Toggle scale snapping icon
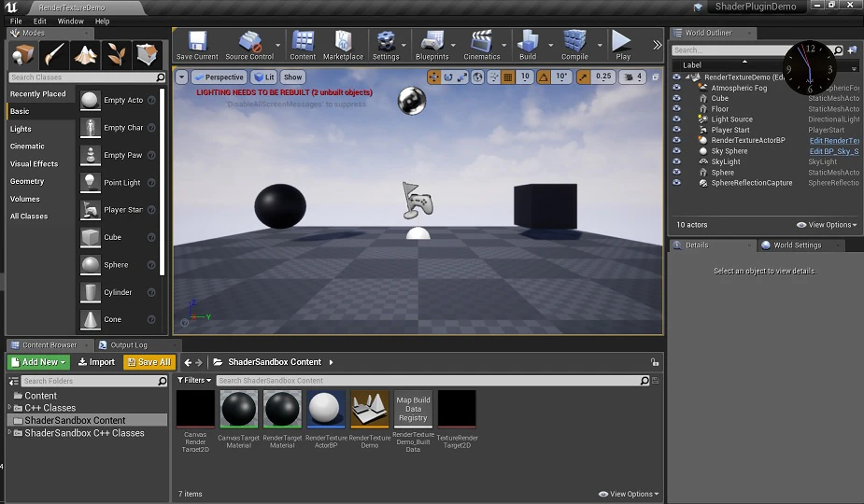This screenshot has height=504, width=864. pos(583,77)
